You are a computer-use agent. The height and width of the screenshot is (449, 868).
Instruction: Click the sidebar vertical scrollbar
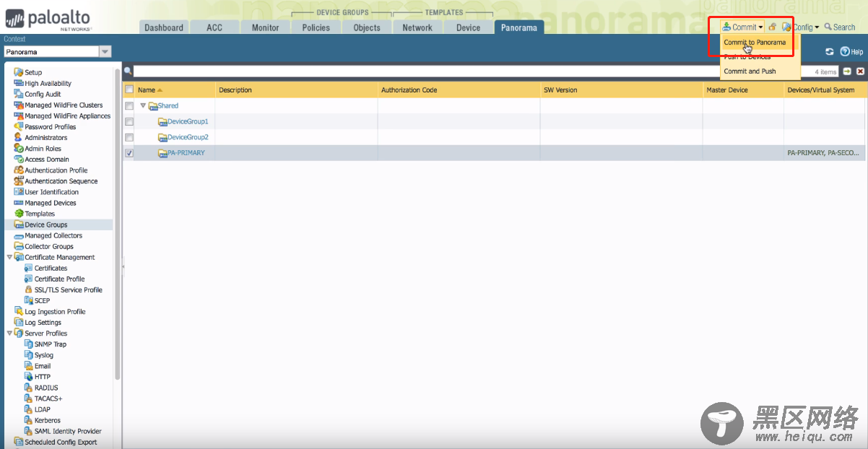pyautogui.click(x=118, y=224)
